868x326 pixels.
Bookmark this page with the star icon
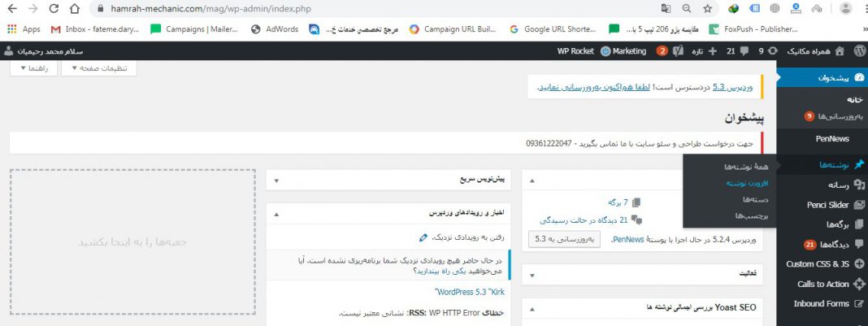708,9
